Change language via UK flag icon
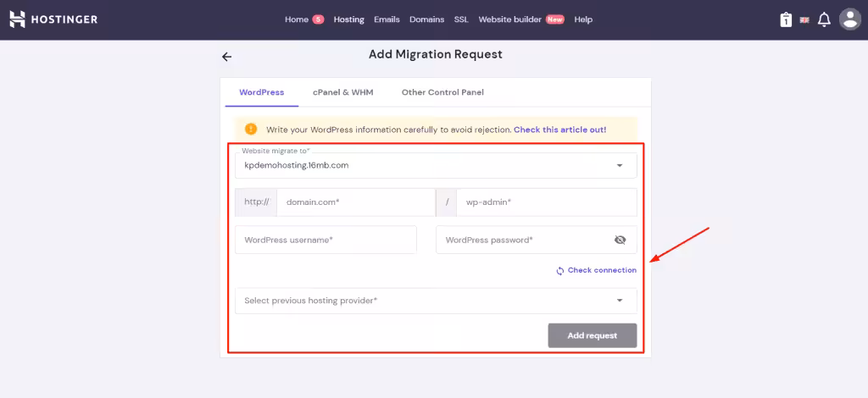868x398 pixels. pyautogui.click(x=804, y=20)
